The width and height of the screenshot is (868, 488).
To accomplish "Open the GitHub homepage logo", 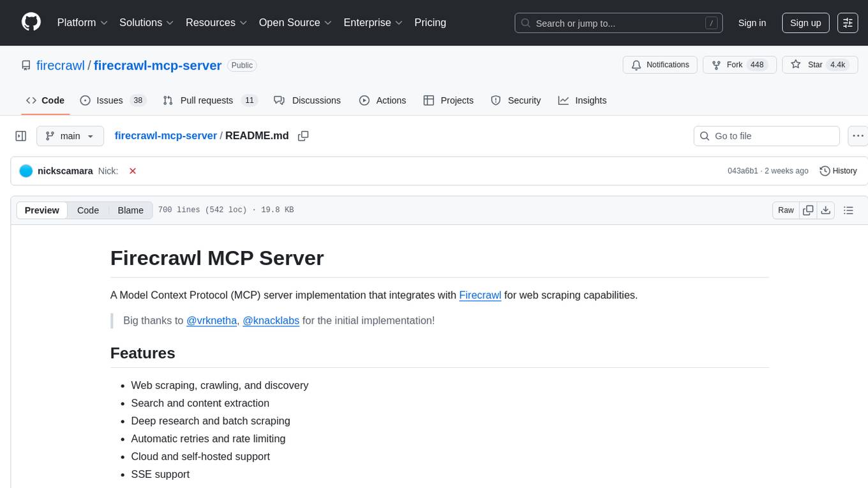I will [x=31, y=22].
